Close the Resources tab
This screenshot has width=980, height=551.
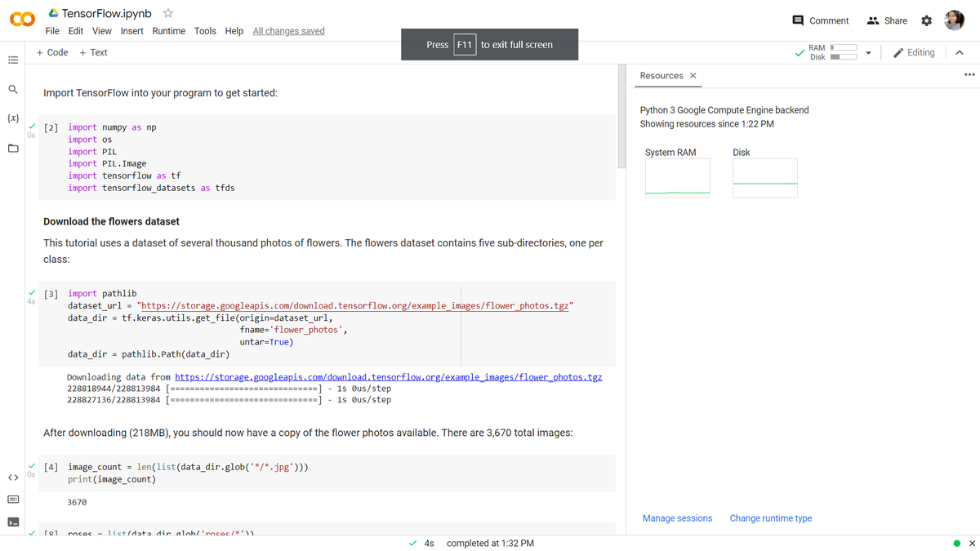click(693, 76)
